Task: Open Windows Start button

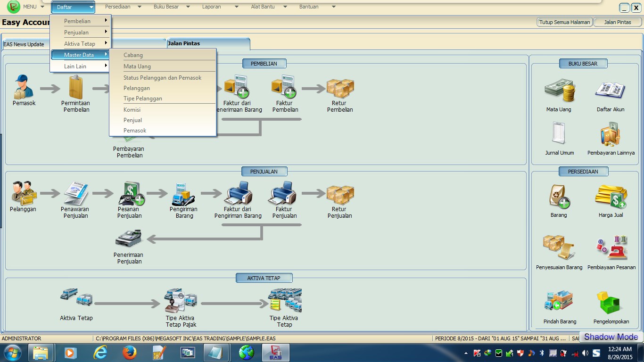Action: click(x=13, y=353)
